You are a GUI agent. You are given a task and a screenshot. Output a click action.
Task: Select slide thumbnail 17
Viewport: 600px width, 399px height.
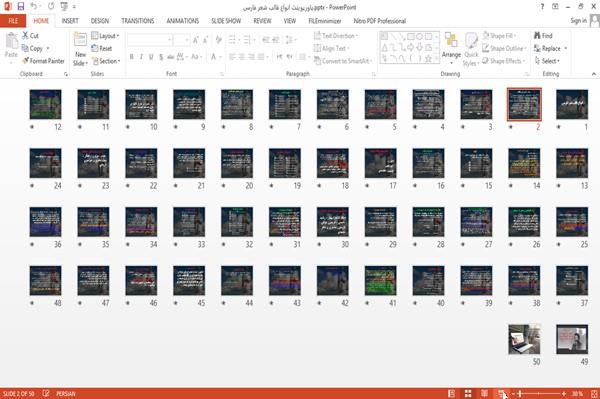[x=380, y=163]
